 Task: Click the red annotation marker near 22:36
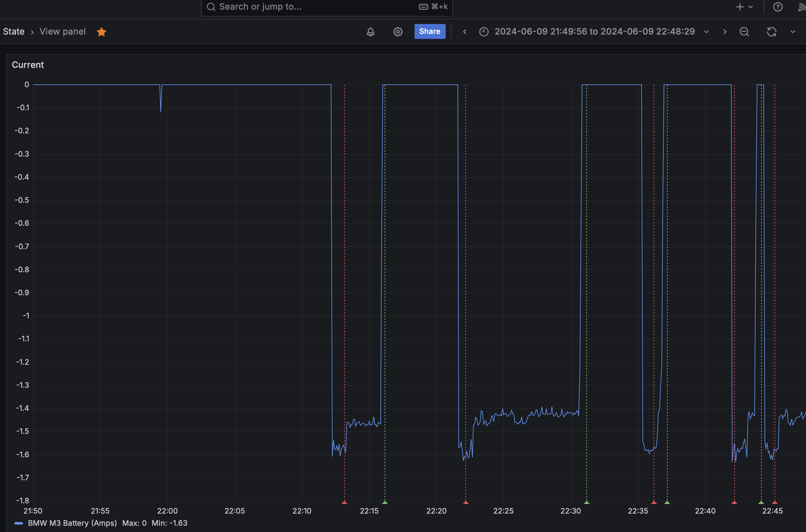[x=654, y=502]
